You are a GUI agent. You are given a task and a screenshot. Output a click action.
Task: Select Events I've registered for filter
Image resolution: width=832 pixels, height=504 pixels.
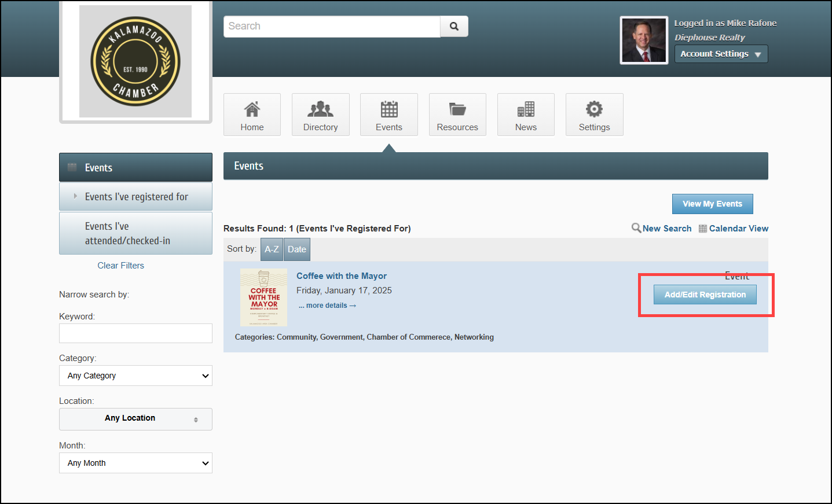[136, 197]
